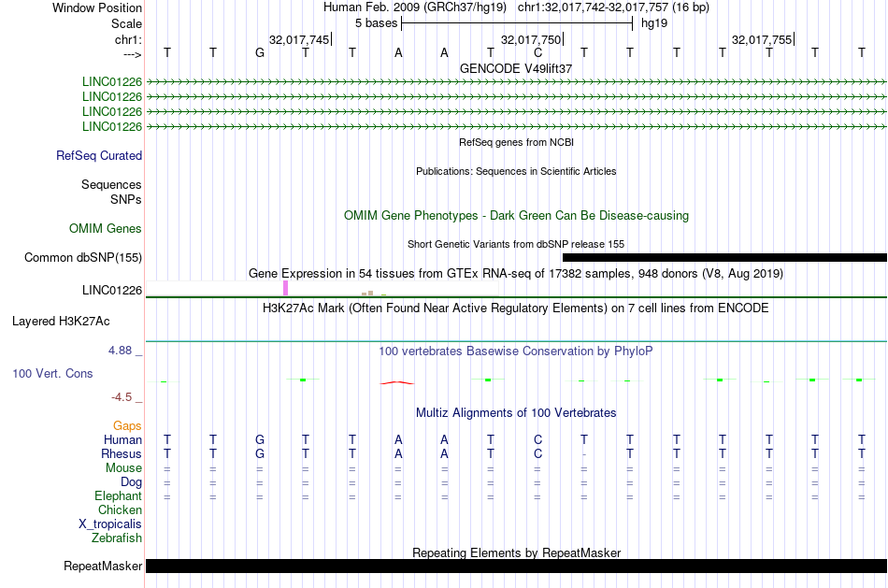The height and width of the screenshot is (588, 888).
Task: Select the "Scale" label on the left
Action: 126,23
